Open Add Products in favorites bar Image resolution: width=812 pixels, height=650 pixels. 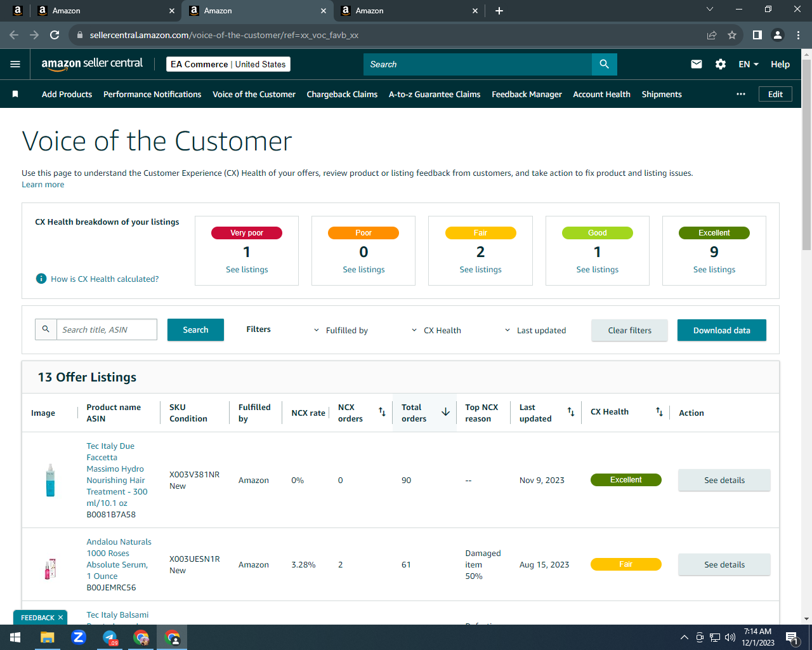coord(67,94)
